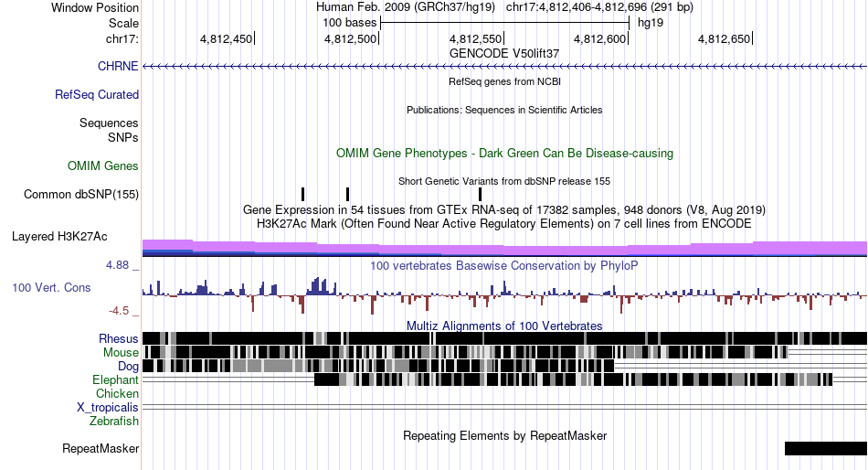Image resolution: width=868 pixels, height=470 pixels.
Task: Select the PhyloP conservation bar graph
Action: click(x=505, y=295)
